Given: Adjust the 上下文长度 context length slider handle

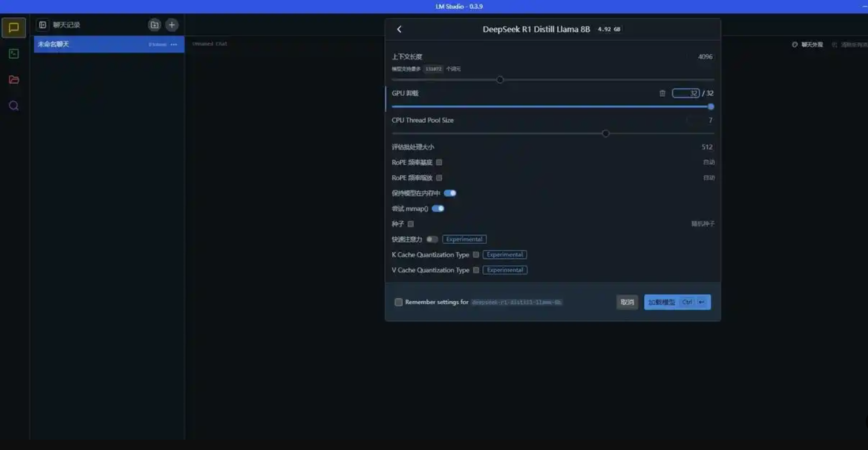Looking at the screenshot, I should pyautogui.click(x=500, y=80).
